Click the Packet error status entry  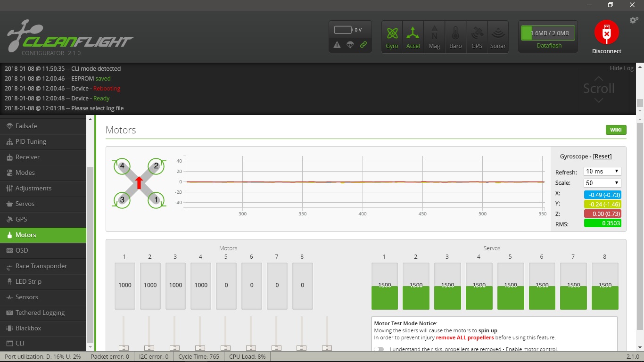pyautogui.click(x=110, y=357)
